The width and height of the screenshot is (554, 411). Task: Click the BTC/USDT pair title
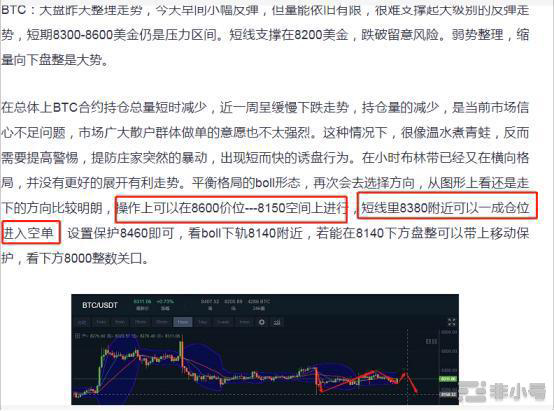pyautogui.click(x=100, y=305)
